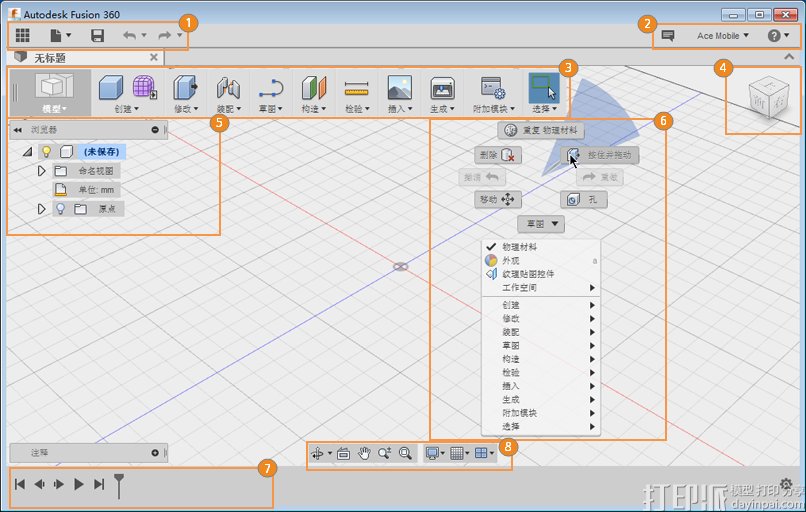Expand the 原点 folder
806x512 pixels.
42,209
